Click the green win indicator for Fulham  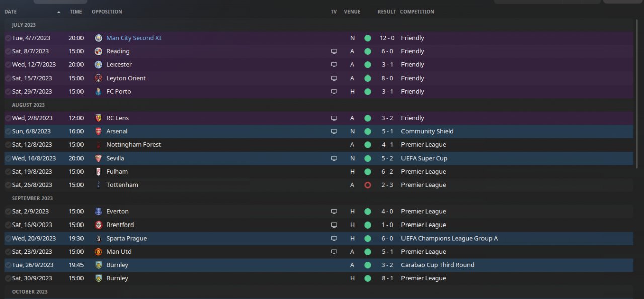(368, 172)
